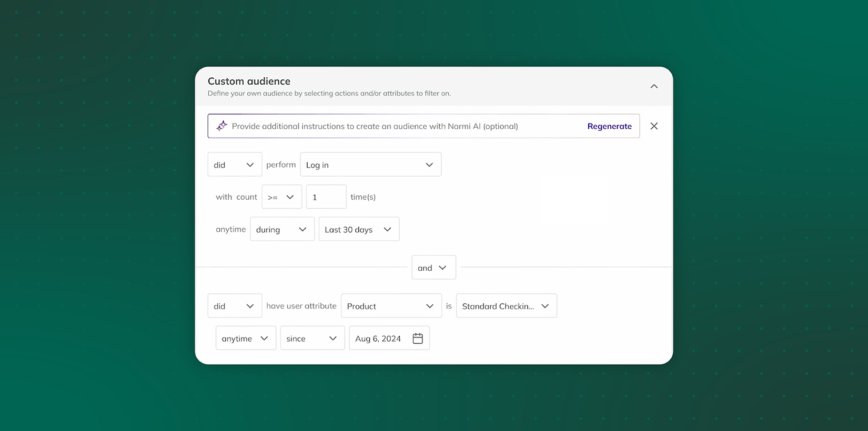Open the 'Last 30 days' dropdown
The width and height of the screenshot is (868, 431).
(359, 229)
